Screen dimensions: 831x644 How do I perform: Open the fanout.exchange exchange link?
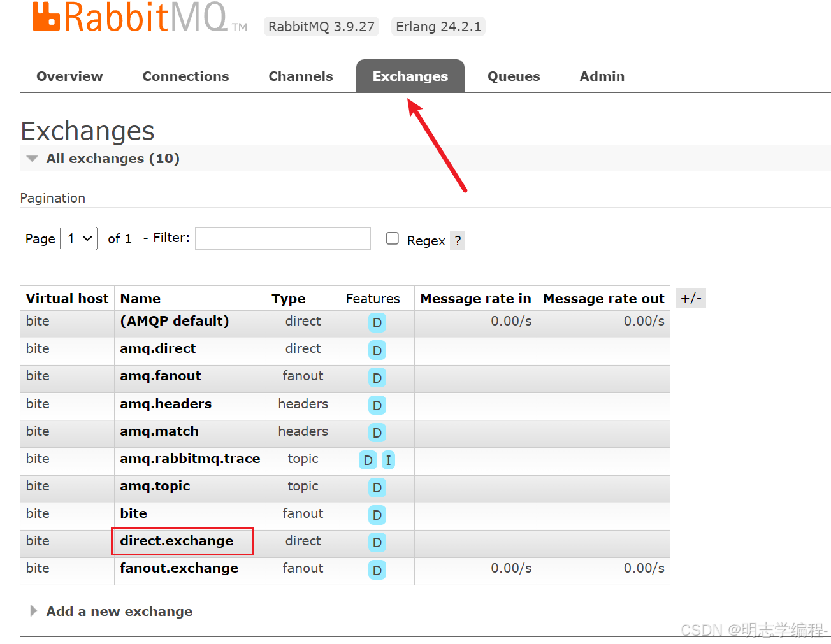click(x=179, y=568)
